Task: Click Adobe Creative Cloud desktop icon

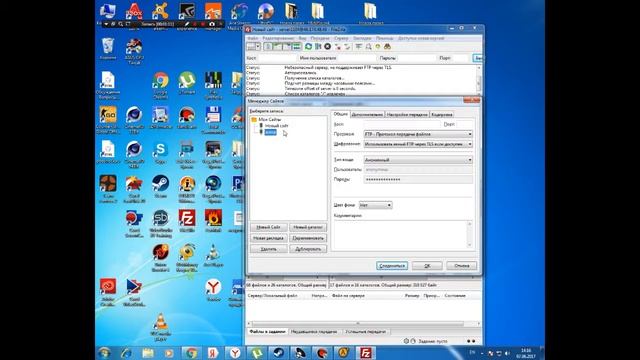Action: 108,292
